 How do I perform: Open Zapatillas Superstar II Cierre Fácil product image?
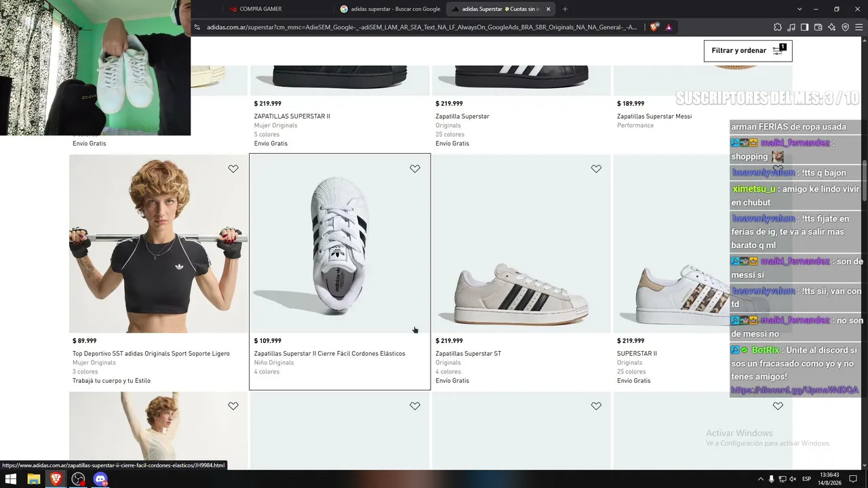tap(340, 244)
